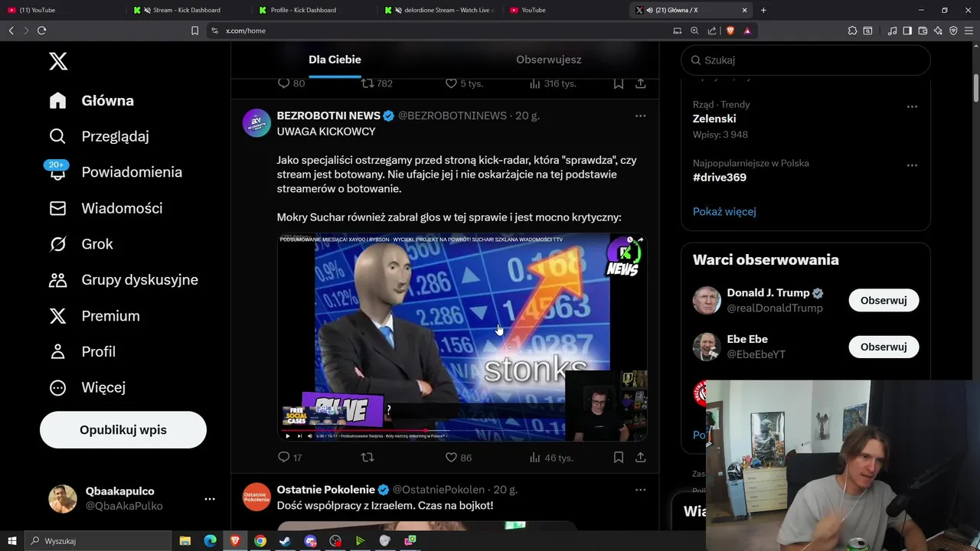Open Brave Shields lion icon

730,31
